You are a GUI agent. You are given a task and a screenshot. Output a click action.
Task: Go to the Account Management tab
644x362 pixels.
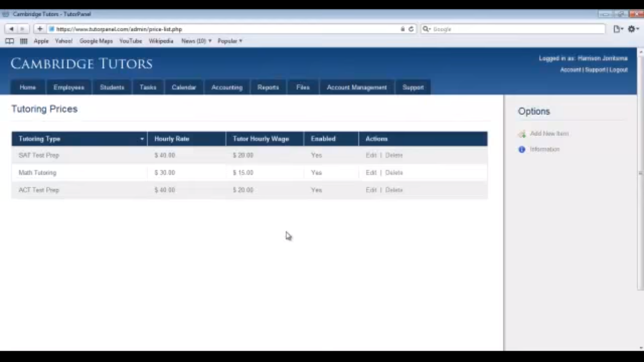(x=357, y=87)
